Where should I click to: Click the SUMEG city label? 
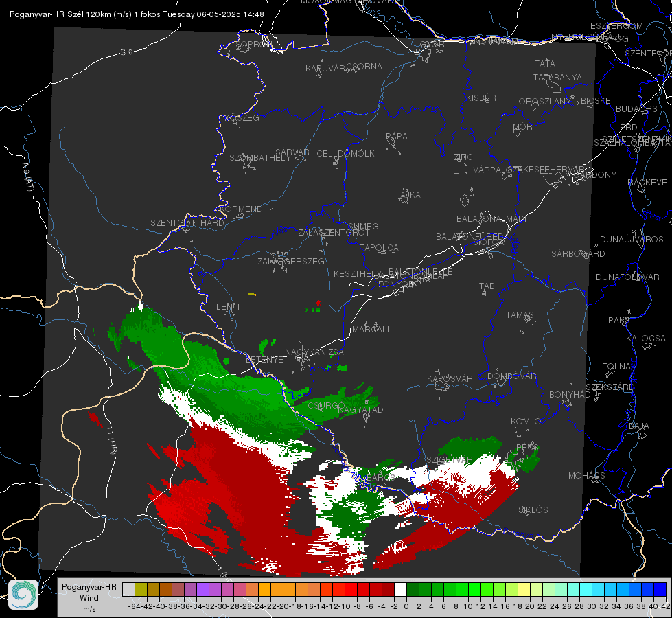363,226
